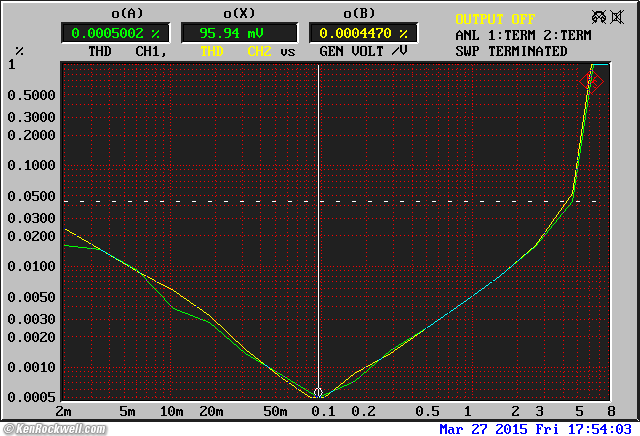640x436 pixels.
Task: Select the o(B) cursor value field
Action: click(361, 33)
